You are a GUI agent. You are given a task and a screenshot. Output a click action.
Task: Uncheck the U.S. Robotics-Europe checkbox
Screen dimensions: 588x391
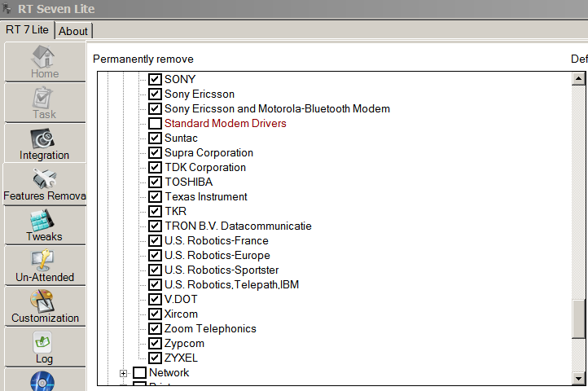(x=155, y=255)
